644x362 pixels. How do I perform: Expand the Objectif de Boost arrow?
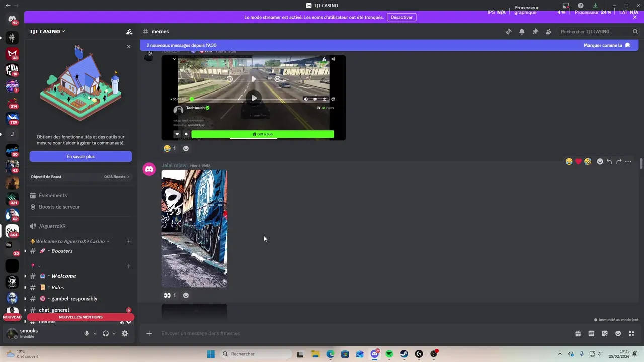128,177
